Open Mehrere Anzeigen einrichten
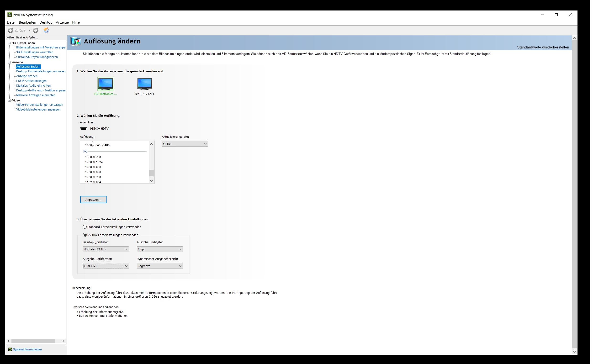Image resolution: width=593 pixels, height=364 pixels. (36, 95)
